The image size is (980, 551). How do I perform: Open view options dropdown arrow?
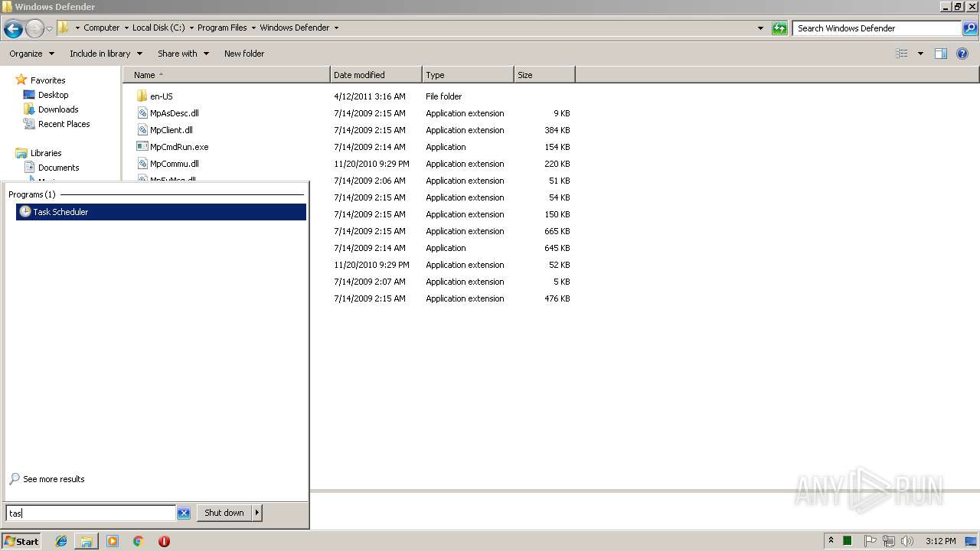tap(920, 54)
